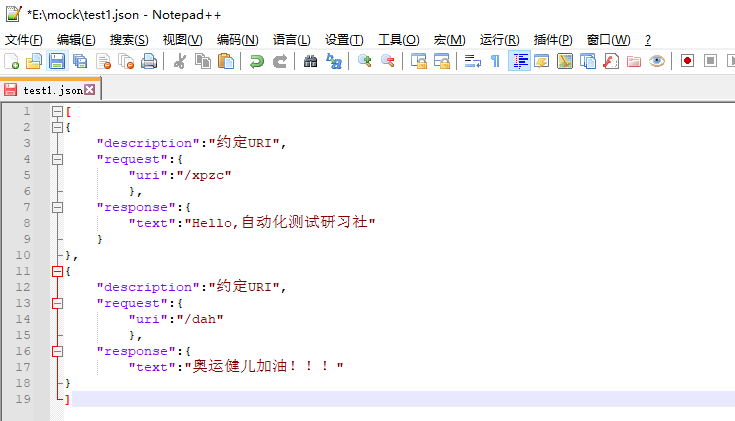Open the 视图(V) menu

tap(182, 40)
